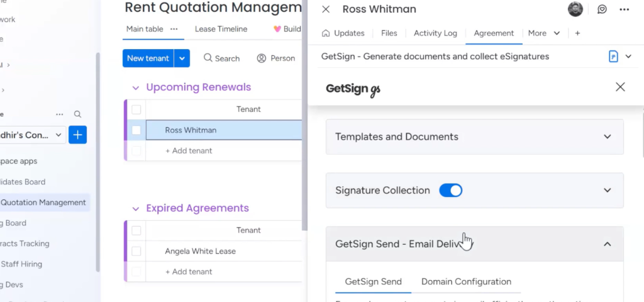Open the Person filter
This screenshot has height=302, width=644.
pyautogui.click(x=276, y=59)
